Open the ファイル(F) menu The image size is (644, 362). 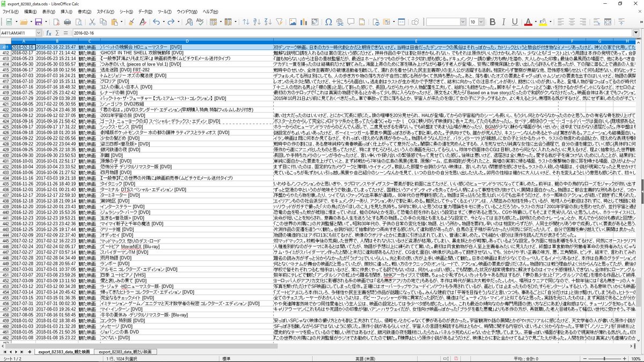click(11, 11)
